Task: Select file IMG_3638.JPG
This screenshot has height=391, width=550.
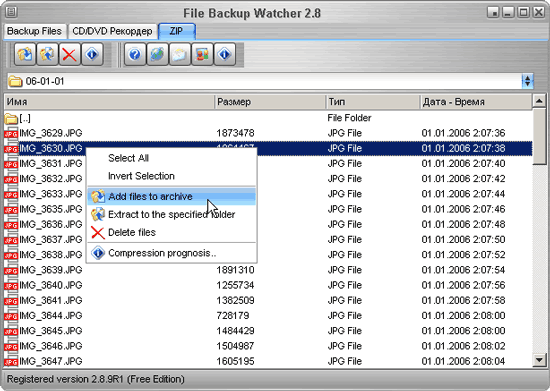Action: point(51,255)
